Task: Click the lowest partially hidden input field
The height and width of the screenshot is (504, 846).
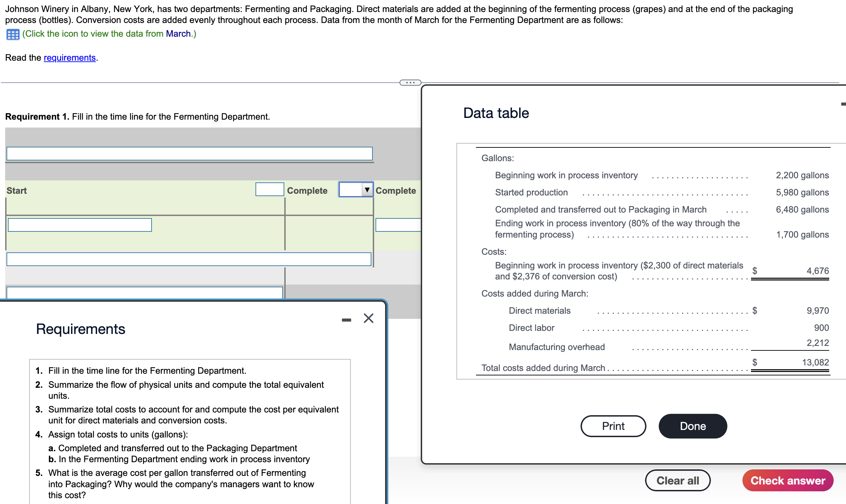Action: click(x=144, y=292)
